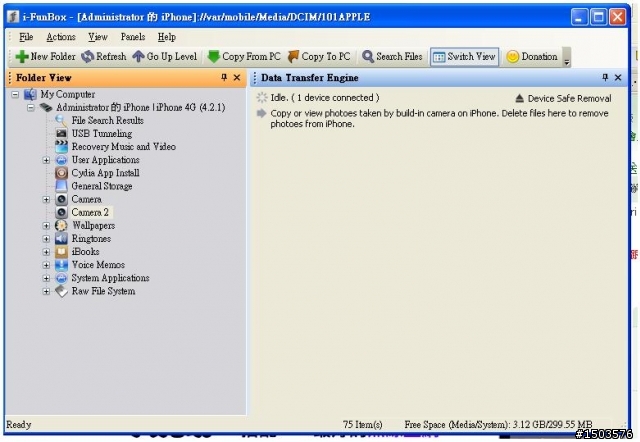Click the Ringtones speaker icon
This screenshot has height=442, width=640.
[x=61, y=238]
